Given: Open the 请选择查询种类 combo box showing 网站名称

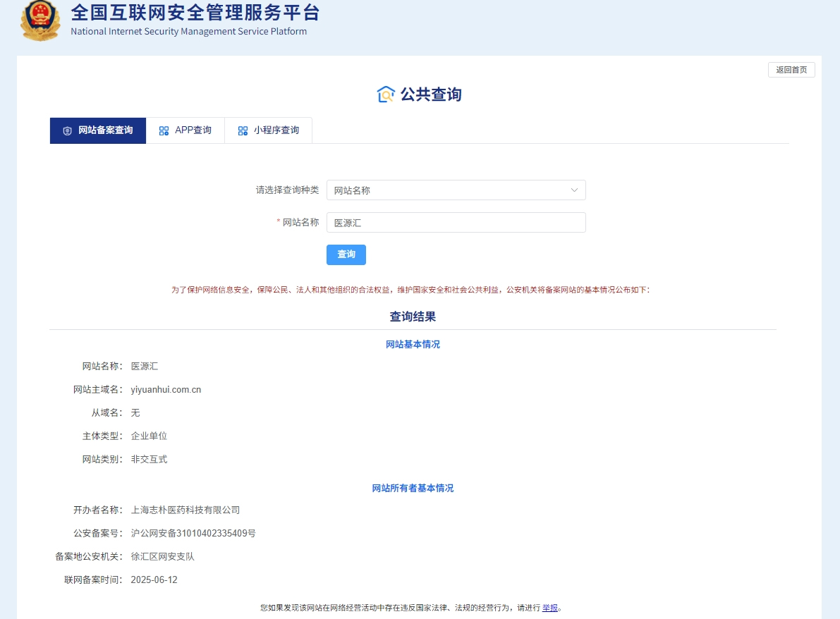Looking at the screenshot, I should tap(451, 190).
